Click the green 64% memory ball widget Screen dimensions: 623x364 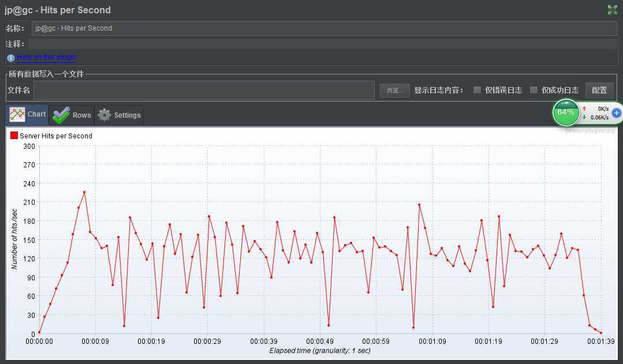[x=566, y=112]
